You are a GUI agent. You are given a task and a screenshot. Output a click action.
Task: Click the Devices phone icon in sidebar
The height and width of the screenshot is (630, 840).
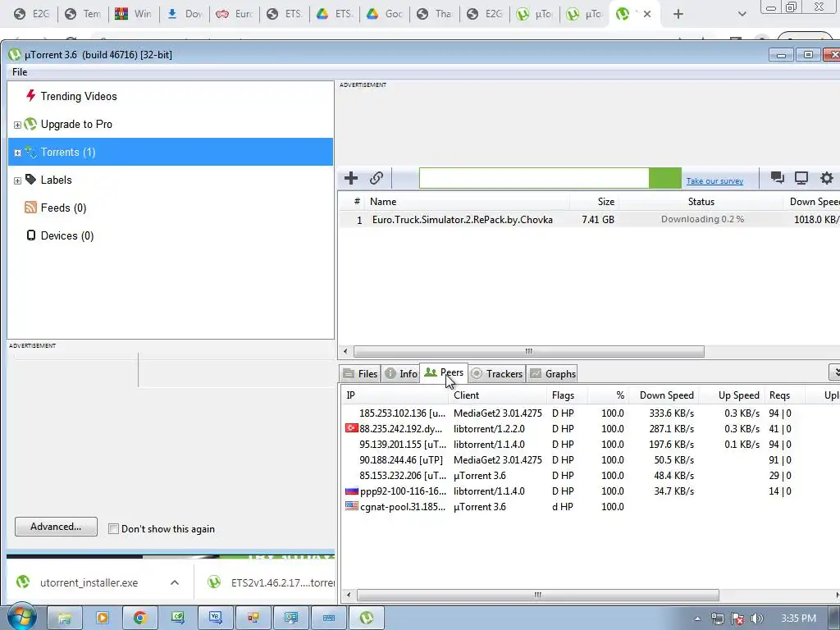click(31, 235)
